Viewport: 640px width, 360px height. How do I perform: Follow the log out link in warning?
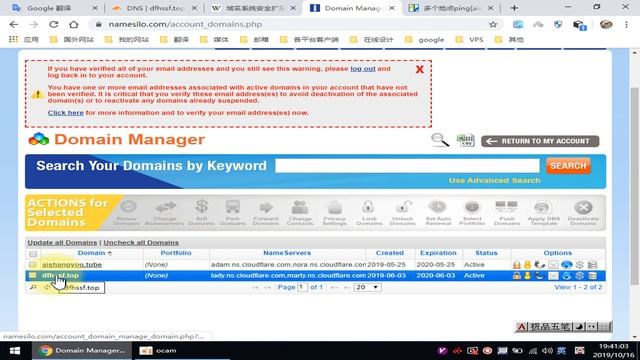point(362,69)
